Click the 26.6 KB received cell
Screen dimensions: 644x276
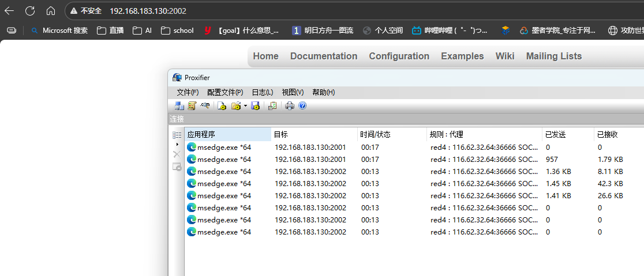(611, 195)
